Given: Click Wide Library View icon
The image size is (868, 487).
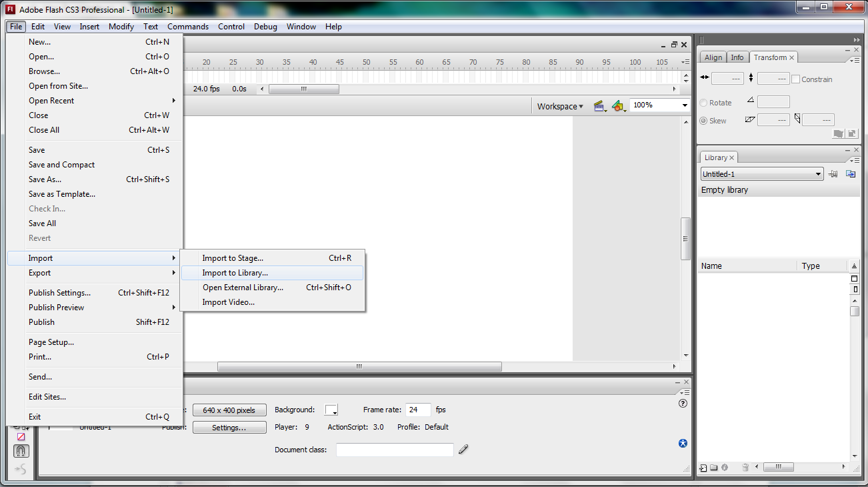Looking at the screenshot, I should (x=855, y=279).
